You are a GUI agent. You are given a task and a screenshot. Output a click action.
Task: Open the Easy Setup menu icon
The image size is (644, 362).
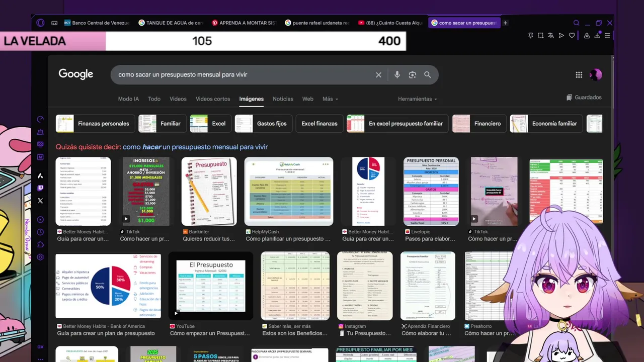point(607,35)
